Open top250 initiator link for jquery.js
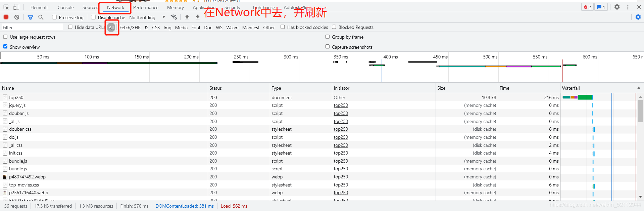644x211 pixels. [x=341, y=105]
